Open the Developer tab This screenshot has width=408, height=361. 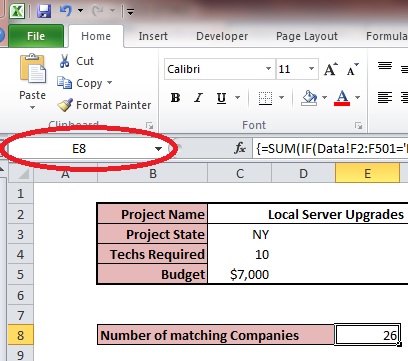222,36
